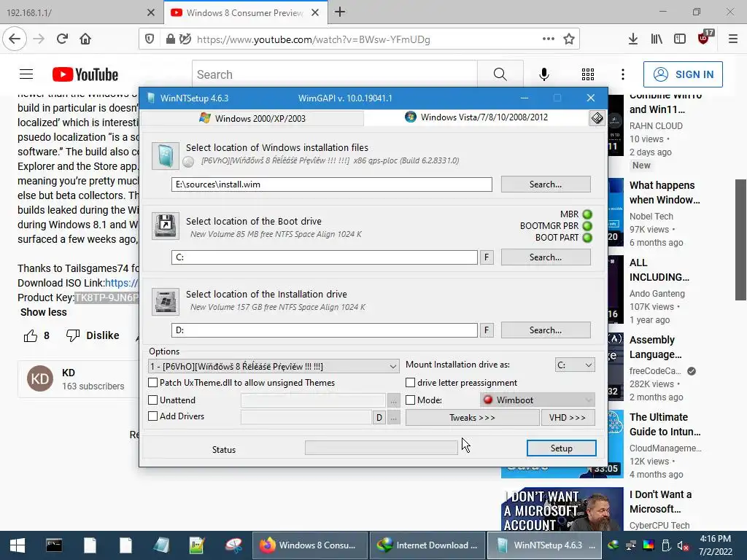Click Show less under description
747x560 pixels.
[43, 312]
